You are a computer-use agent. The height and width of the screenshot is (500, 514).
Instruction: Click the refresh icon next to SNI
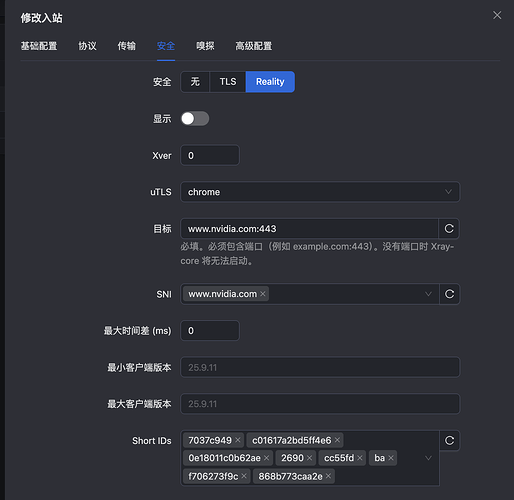point(449,294)
